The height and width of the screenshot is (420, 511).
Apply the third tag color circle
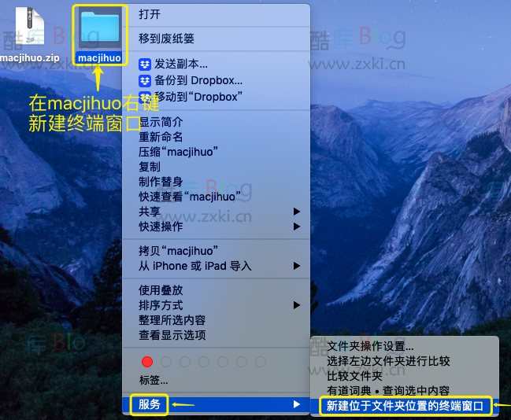tap(185, 362)
